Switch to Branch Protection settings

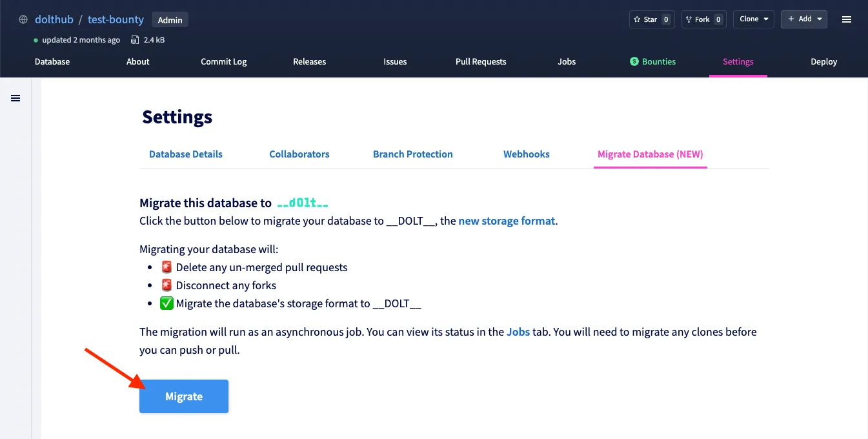tap(413, 154)
